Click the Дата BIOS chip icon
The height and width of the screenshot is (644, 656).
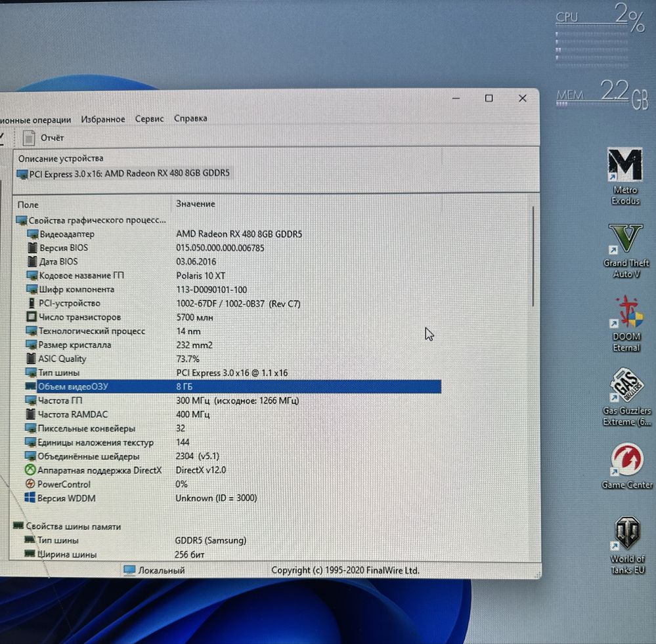(32, 261)
